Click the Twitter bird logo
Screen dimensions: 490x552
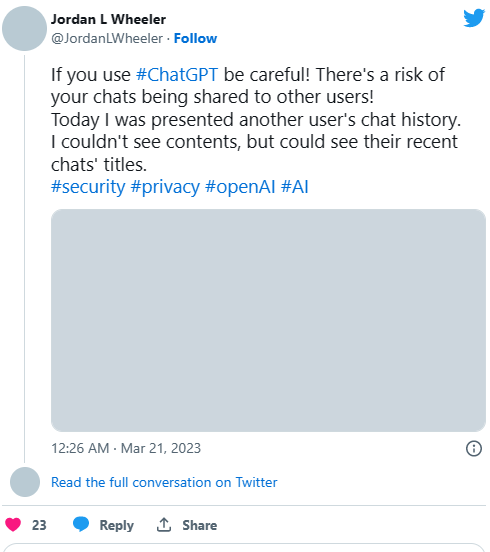(474, 18)
